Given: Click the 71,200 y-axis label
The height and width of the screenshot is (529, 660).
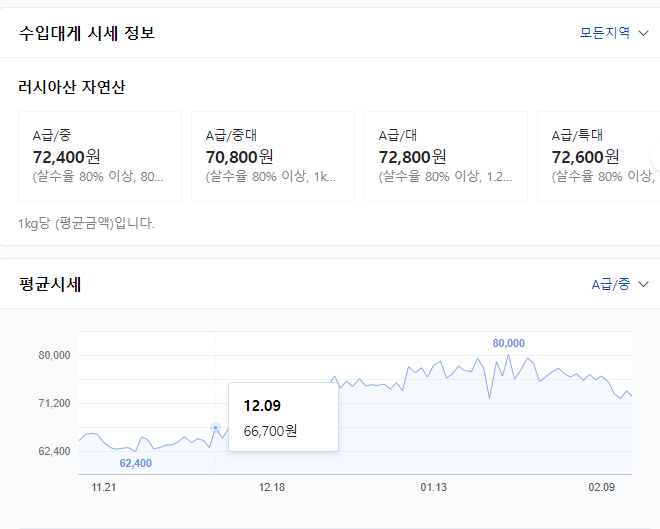Looking at the screenshot, I should pyautogui.click(x=54, y=403).
